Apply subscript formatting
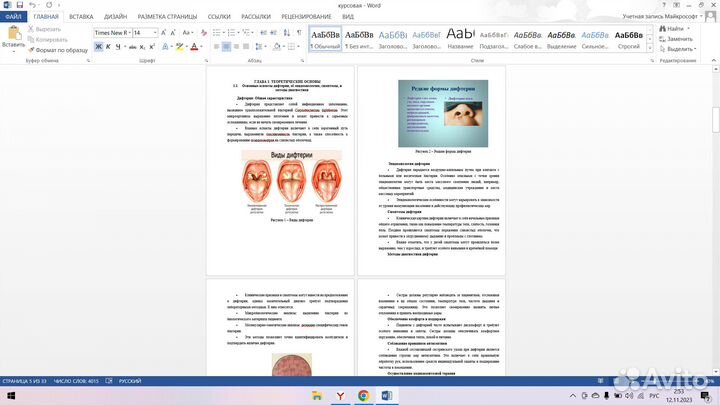Image resolution: width=720 pixels, height=405 pixels. coord(142,47)
